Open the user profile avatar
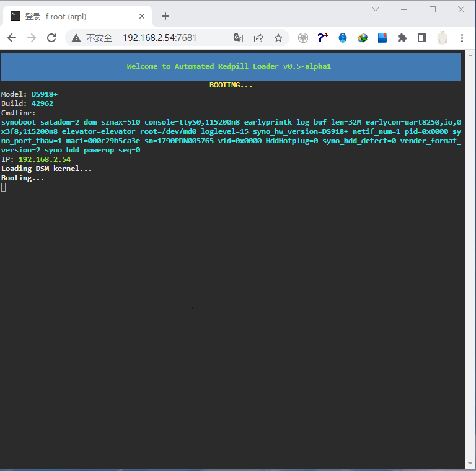The height and width of the screenshot is (471, 476). click(x=442, y=38)
